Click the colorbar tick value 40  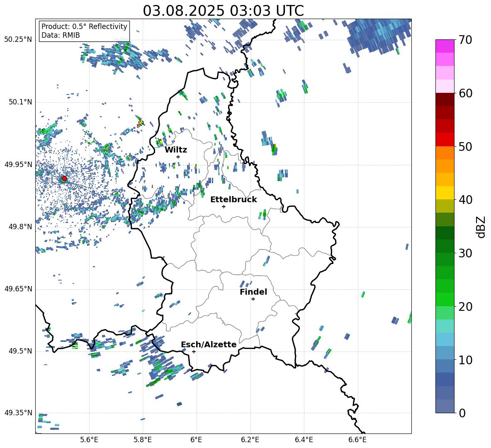pos(466,200)
